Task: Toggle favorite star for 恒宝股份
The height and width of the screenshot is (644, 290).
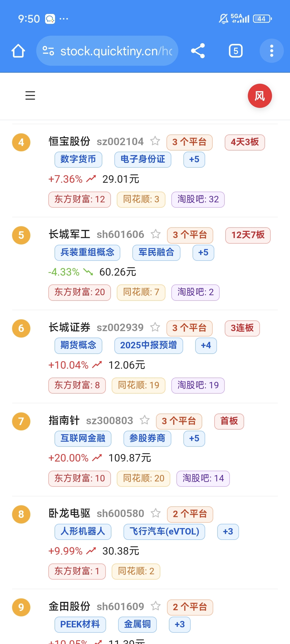Action: tap(155, 141)
